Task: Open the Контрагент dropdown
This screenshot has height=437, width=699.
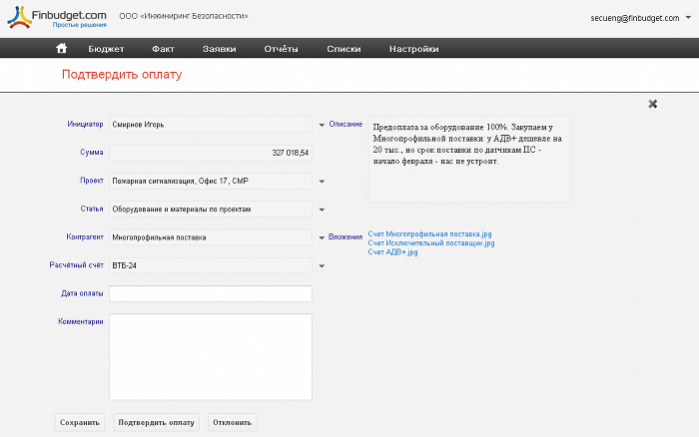Action: click(322, 238)
